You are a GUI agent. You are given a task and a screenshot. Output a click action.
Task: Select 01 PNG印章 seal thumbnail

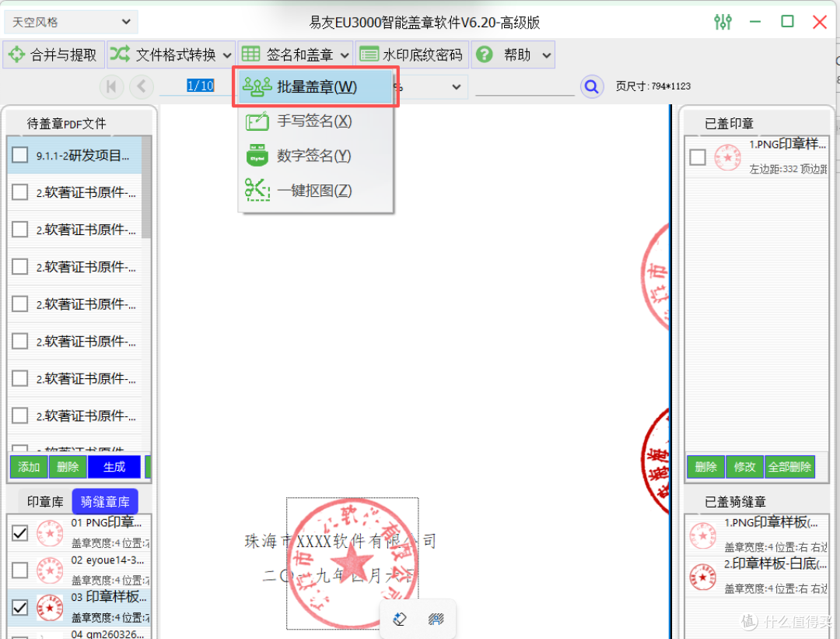click(50, 533)
